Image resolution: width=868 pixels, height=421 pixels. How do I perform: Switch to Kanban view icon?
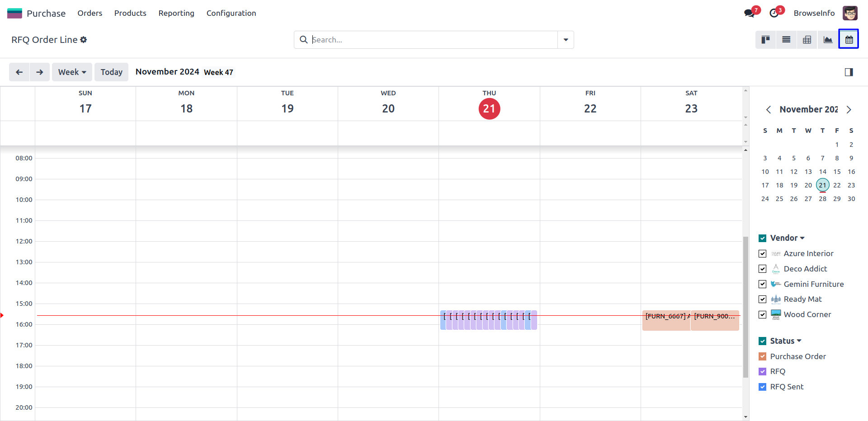click(x=765, y=40)
